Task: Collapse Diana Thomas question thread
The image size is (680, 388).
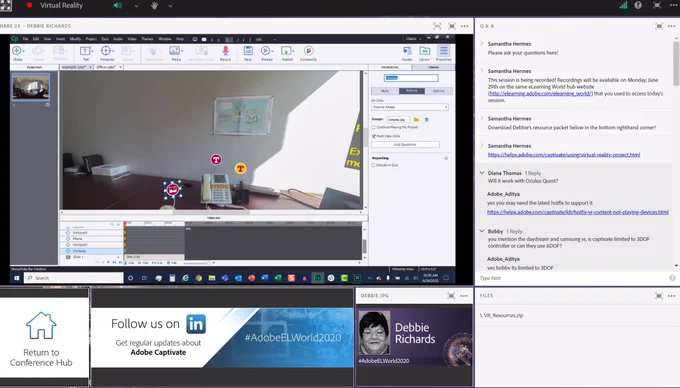Action: click(482, 173)
